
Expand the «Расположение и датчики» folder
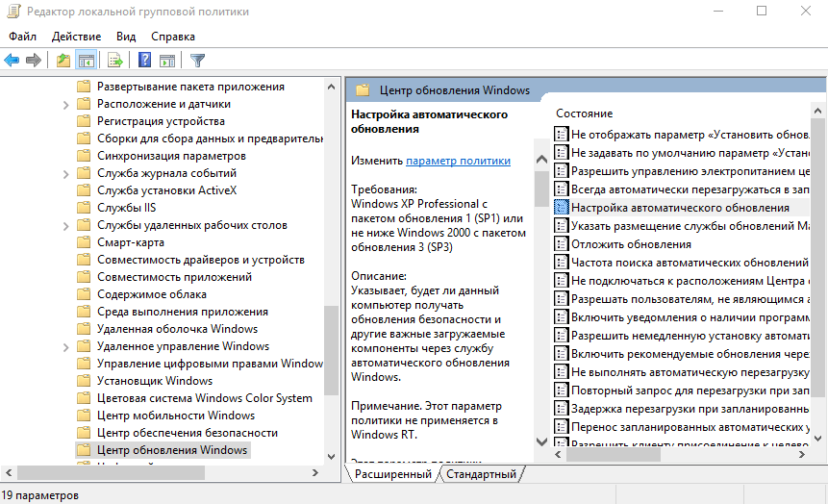(64, 104)
